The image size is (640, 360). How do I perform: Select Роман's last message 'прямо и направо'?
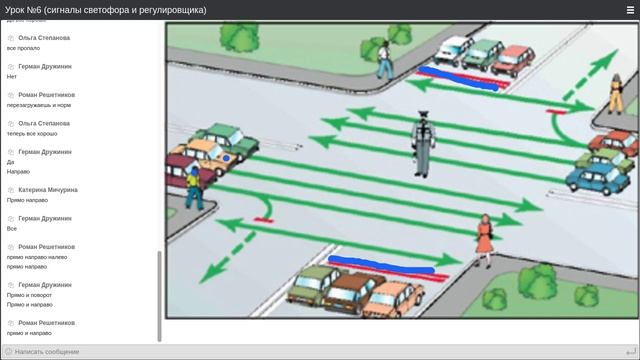click(29, 333)
